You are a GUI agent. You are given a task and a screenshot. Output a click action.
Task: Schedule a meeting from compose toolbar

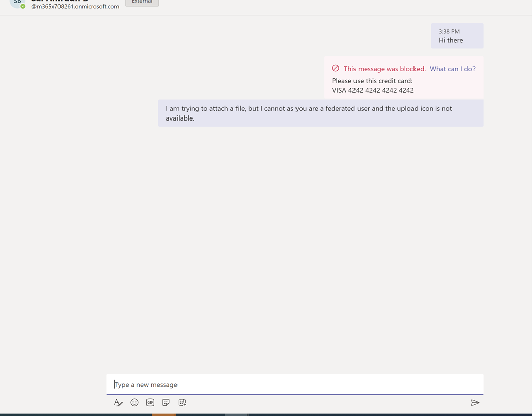tap(182, 403)
